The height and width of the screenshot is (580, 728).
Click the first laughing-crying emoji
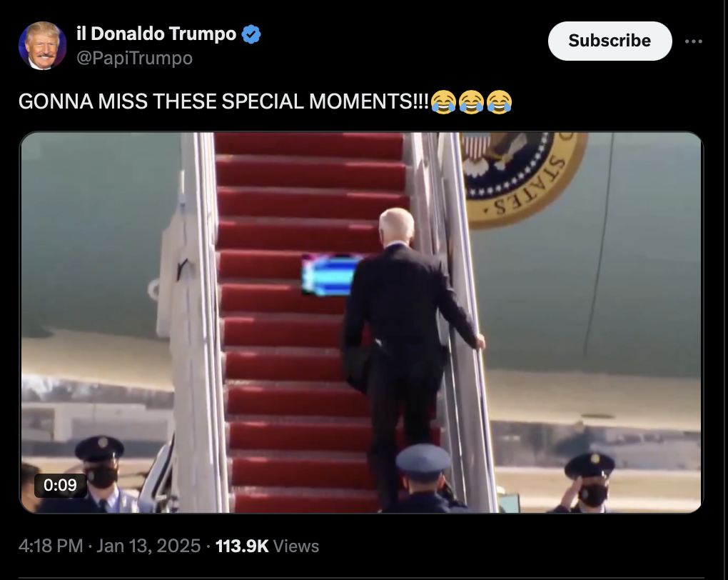coord(443,101)
